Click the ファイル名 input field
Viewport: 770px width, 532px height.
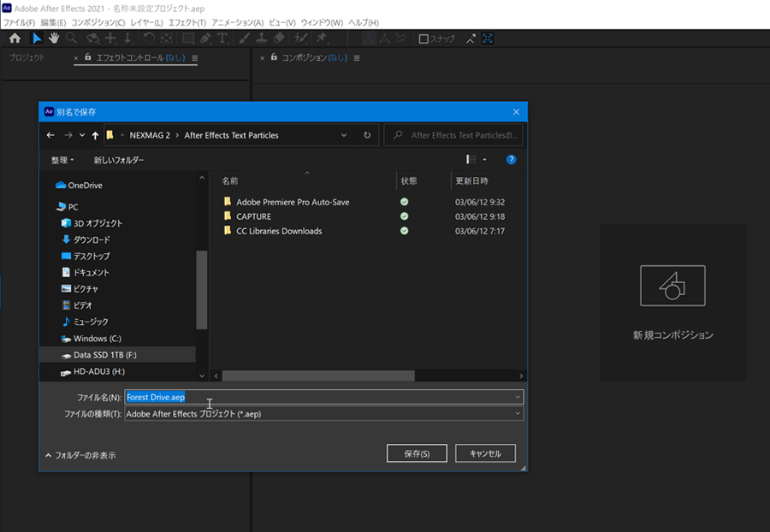coord(323,397)
